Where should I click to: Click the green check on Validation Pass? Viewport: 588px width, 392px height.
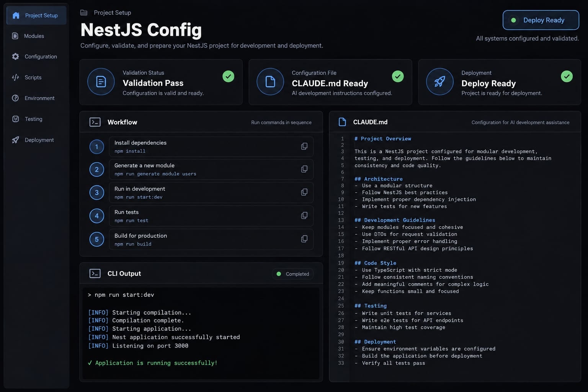click(229, 77)
